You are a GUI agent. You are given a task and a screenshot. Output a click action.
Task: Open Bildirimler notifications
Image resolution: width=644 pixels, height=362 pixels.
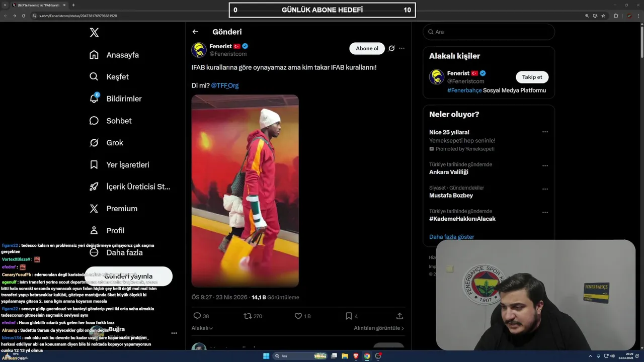(x=115, y=99)
